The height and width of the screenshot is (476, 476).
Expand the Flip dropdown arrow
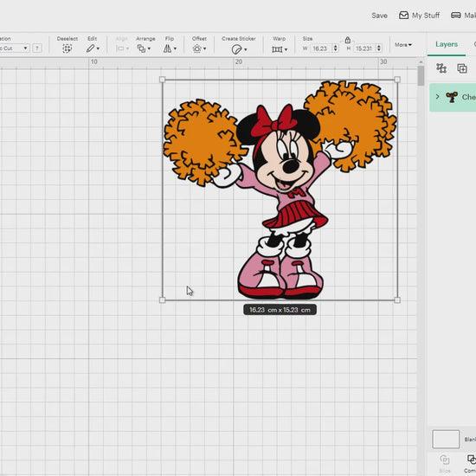click(175, 48)
